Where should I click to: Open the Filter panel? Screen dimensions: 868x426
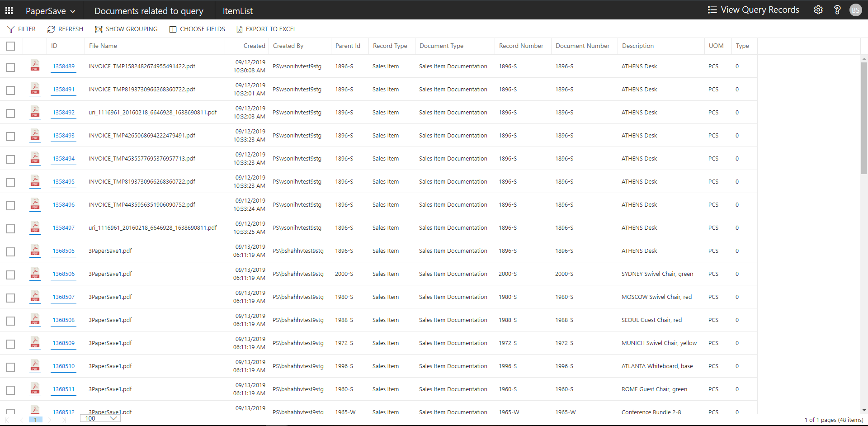[x=22, y=29]
